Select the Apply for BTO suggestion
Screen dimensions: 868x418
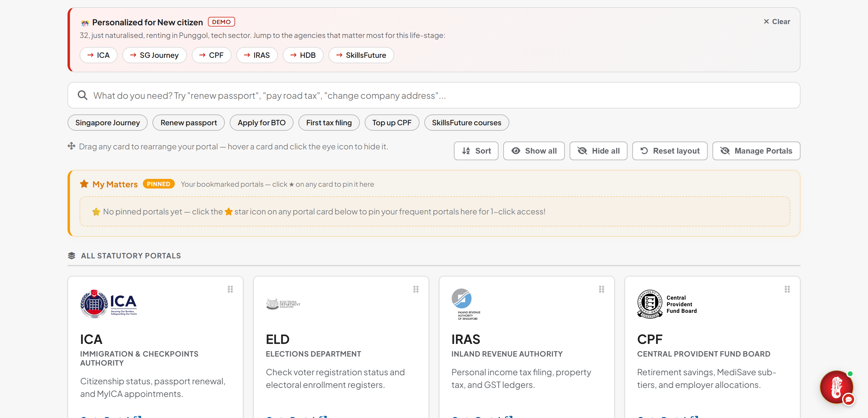click(262, 123)
